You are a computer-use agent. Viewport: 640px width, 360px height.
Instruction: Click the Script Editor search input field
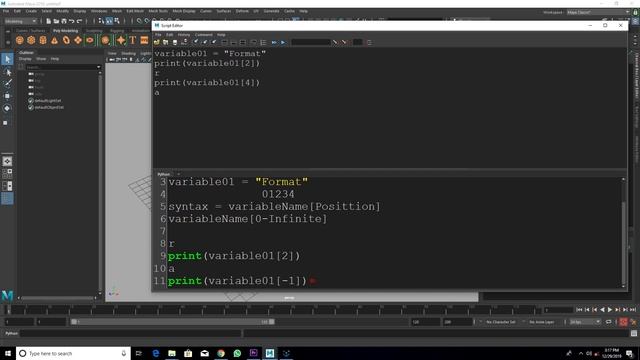click(311, 42)
